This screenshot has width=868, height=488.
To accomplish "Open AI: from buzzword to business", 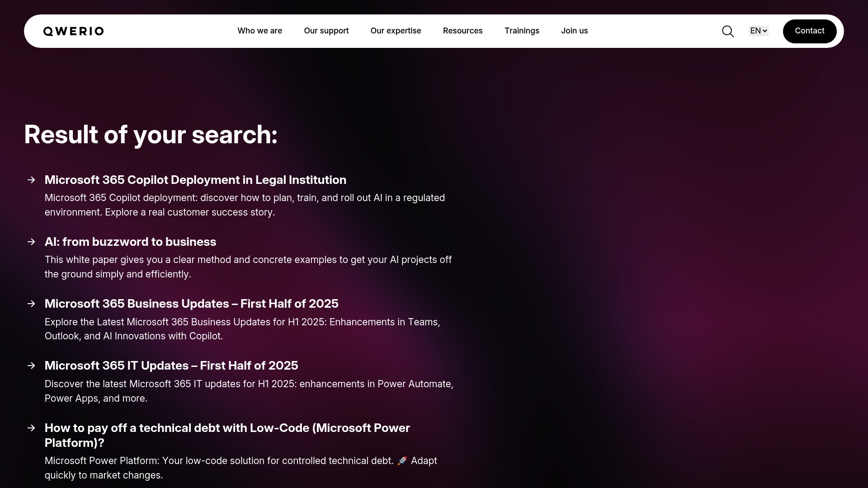I will pos(130,242).
